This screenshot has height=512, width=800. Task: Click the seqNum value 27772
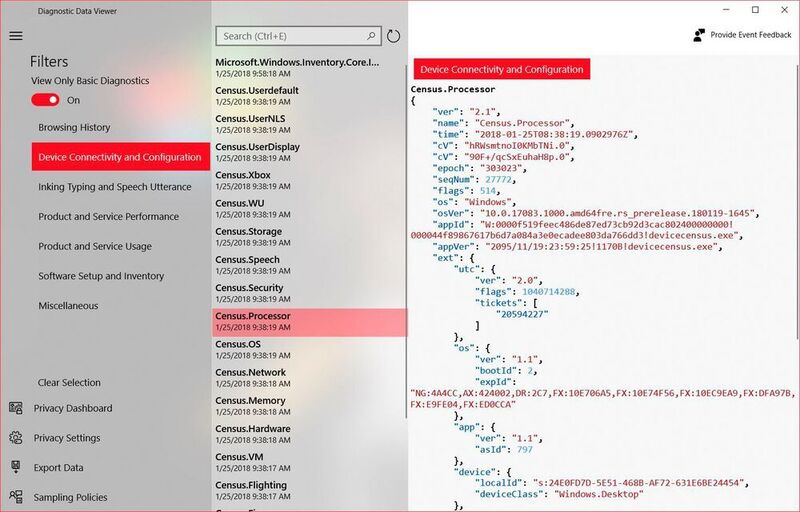[498, 180]
